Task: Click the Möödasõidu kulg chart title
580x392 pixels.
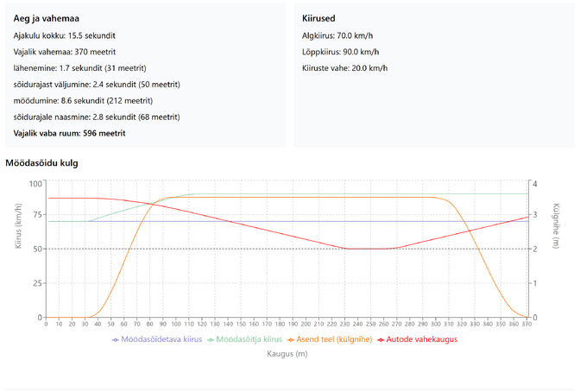Action: tap(41, 162)
